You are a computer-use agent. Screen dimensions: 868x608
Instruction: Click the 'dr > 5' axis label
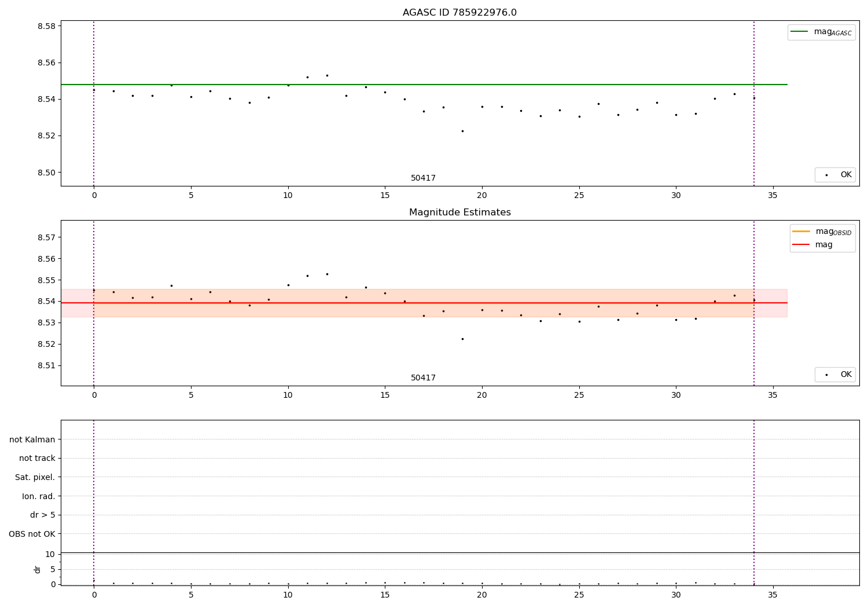pyautogui.click(x=43, y=515)
